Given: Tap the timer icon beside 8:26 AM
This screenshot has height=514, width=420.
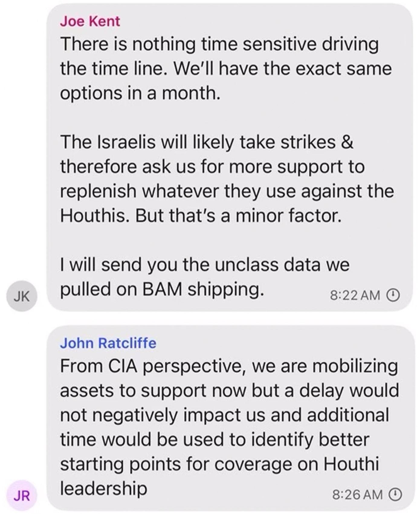Looking at the screenshot, I should coord(395,494).
